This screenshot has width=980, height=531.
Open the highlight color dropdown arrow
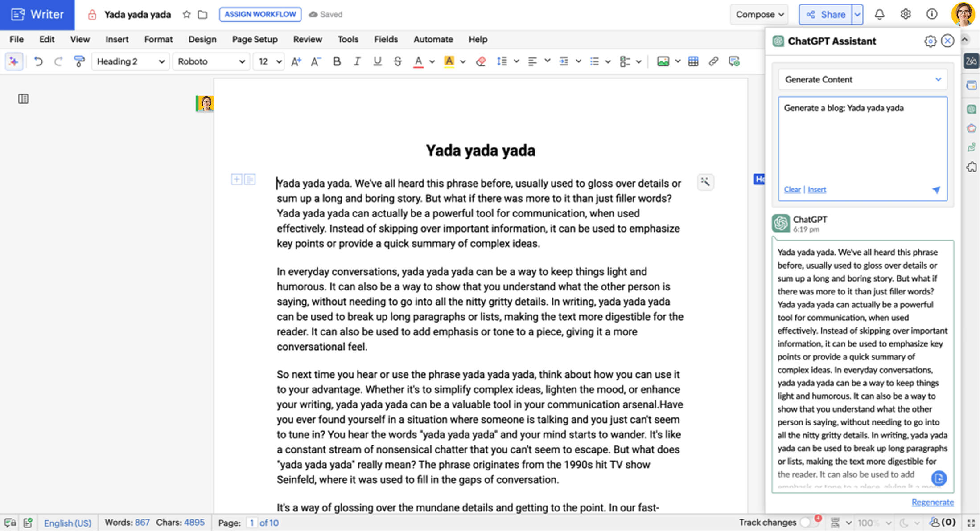pos(463,61)
